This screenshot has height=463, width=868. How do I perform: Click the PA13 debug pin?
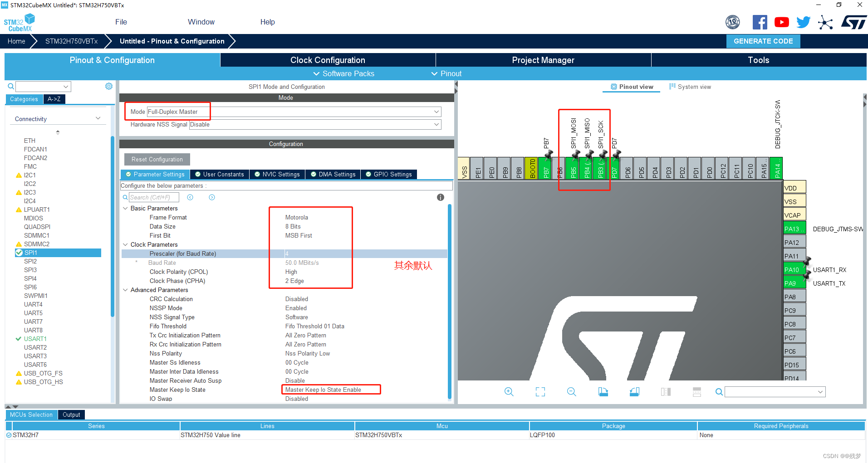tap(794, 229)
